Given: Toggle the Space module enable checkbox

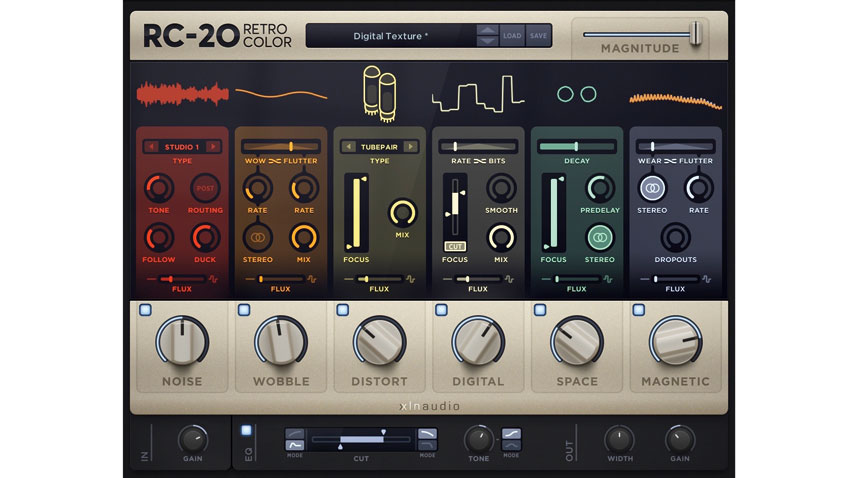Looking at the screenshot, I should [x=540, y=310].
